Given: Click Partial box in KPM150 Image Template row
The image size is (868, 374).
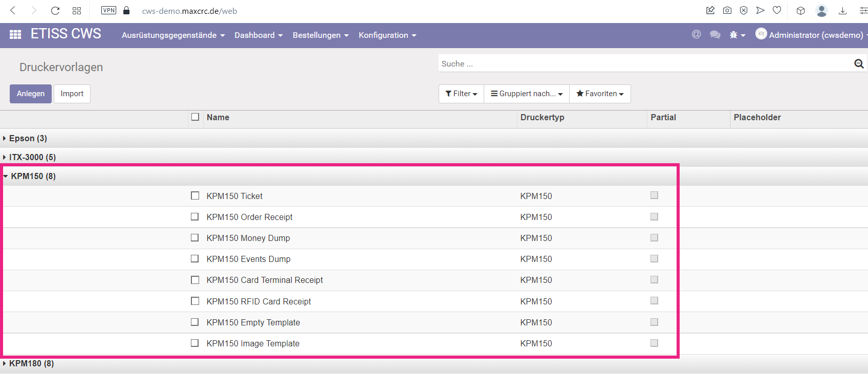Looking at the screenshot, I should click(654, 343).
